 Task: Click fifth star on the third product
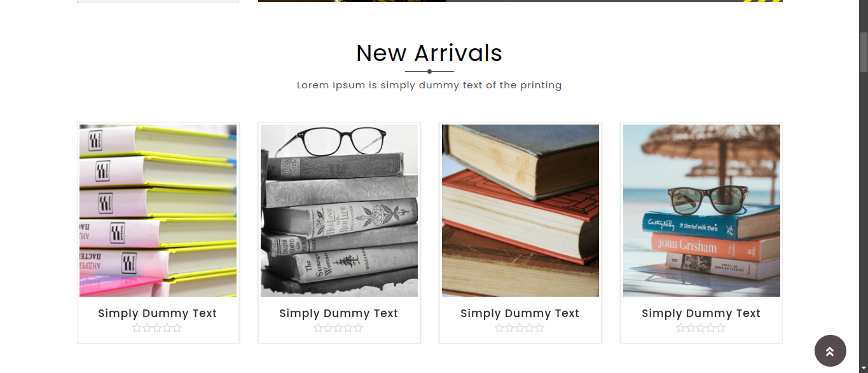(540, 328)
